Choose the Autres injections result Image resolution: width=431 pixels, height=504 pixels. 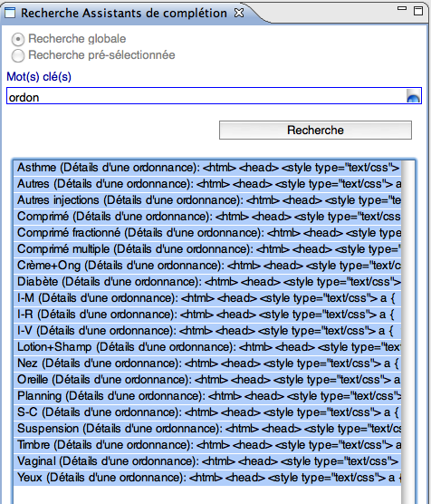click(x=207, y=200)
